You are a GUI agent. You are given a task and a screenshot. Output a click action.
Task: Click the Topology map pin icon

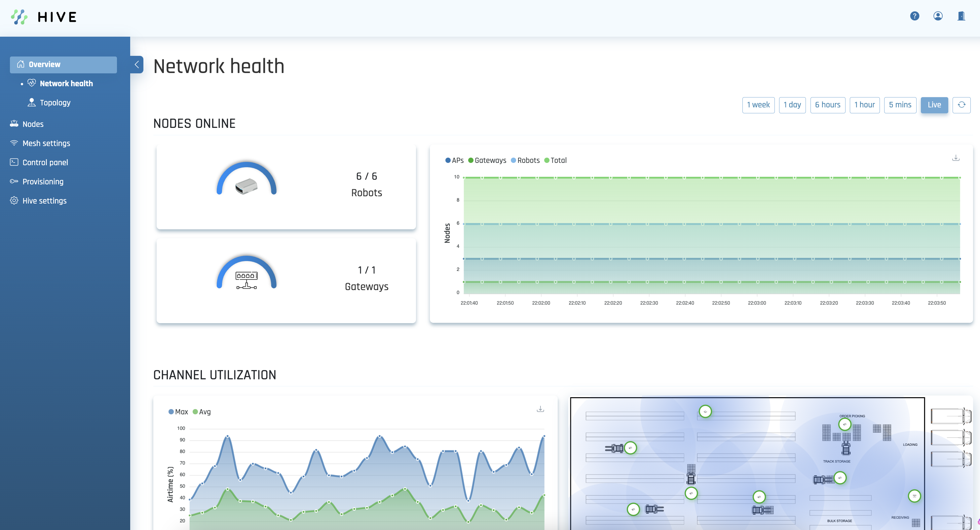[x=32, y=102]
